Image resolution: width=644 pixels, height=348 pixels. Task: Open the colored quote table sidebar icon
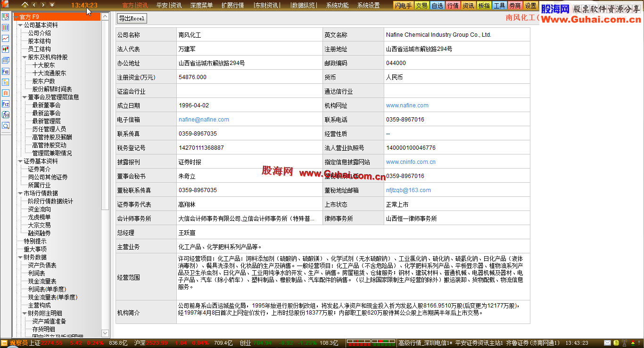pyautogui.click(x=6, y=28)
